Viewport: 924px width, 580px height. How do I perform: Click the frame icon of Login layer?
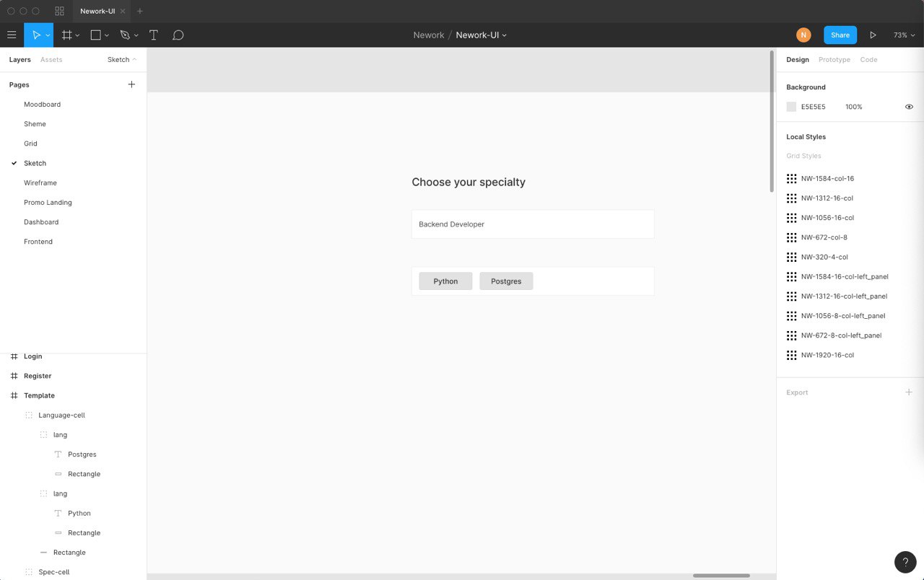coord(14,356)
